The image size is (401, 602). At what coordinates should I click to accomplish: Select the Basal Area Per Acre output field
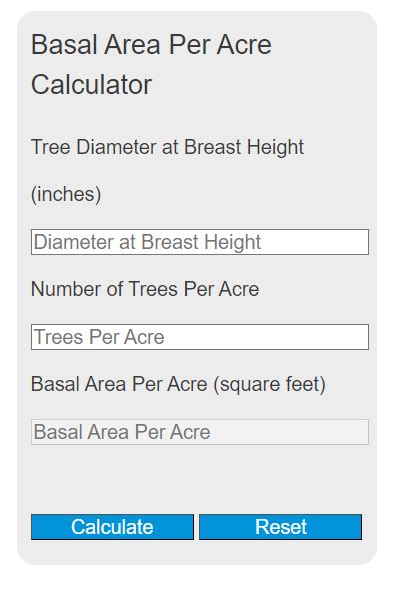(200, 432)
